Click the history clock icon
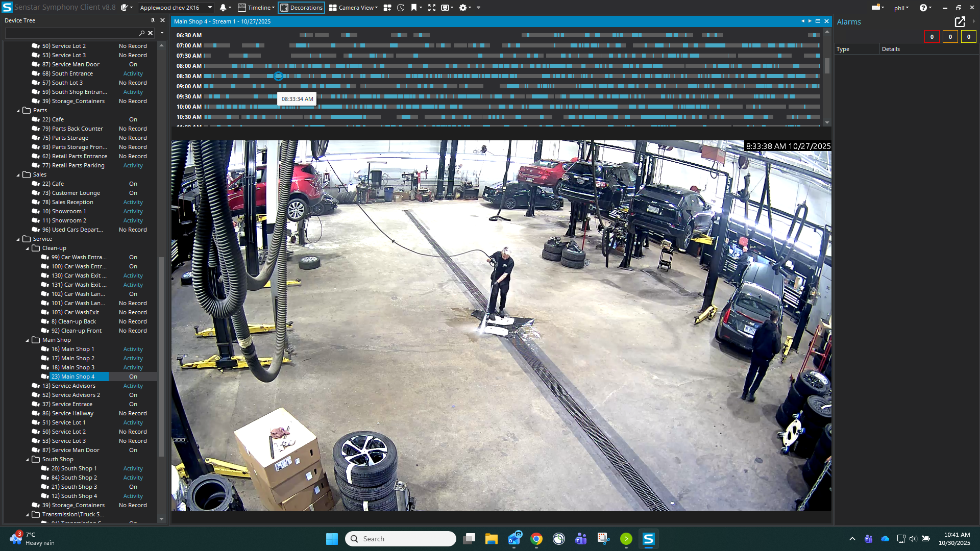 pos(401,8)
